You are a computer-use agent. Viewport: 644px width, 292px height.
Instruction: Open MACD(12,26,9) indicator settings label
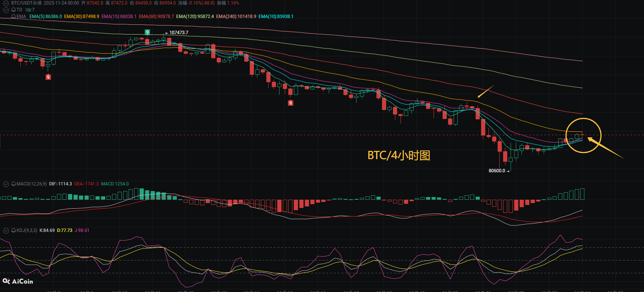pos(32,184)
